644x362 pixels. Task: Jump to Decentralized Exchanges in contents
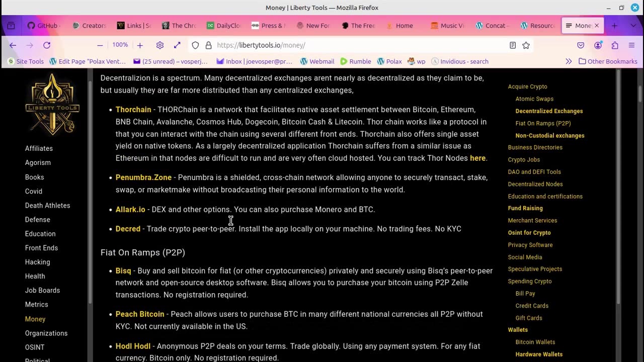(x=549, y=111)
